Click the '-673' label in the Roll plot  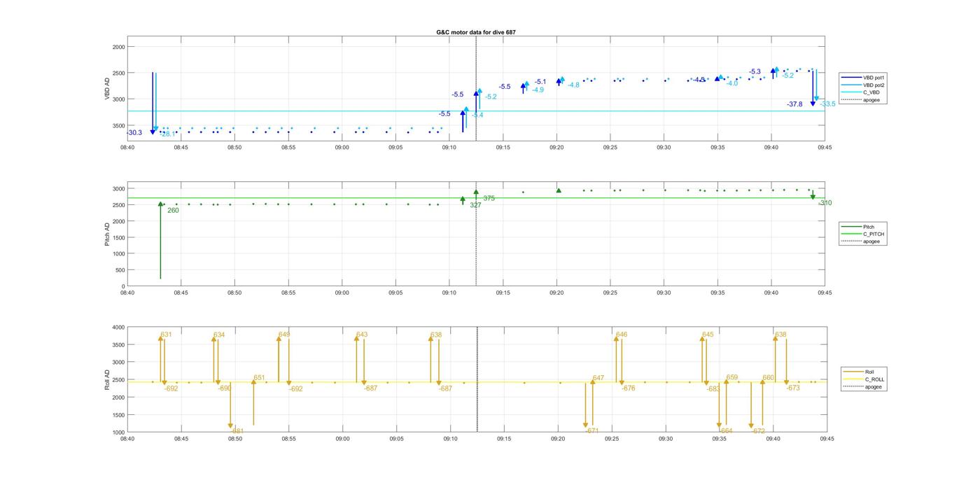tap(793, 388)
